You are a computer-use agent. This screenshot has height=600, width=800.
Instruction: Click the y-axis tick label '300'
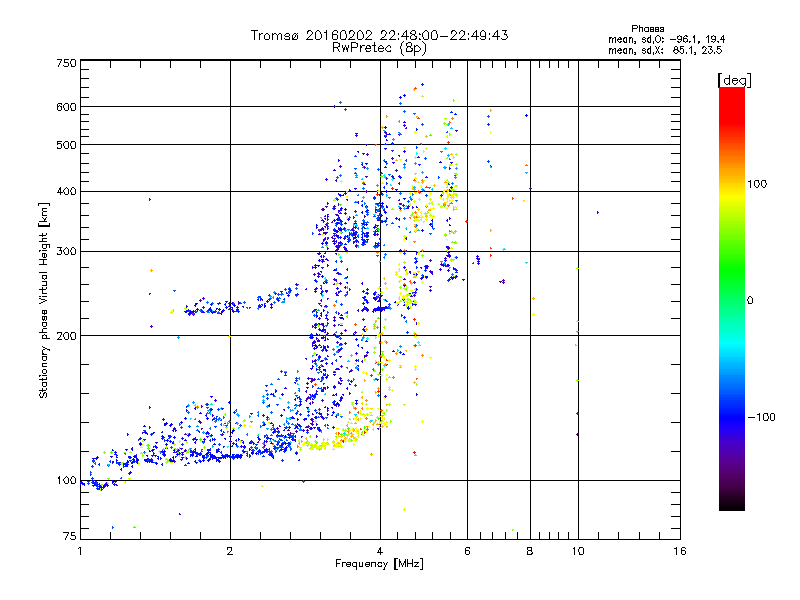(66, 252)
